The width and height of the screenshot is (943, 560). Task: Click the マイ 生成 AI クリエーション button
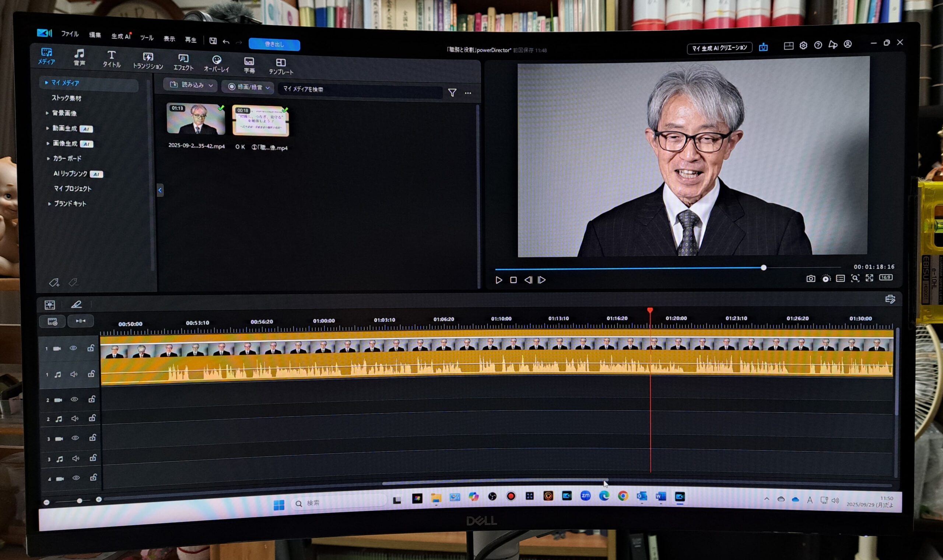click(x=719, y=48)
